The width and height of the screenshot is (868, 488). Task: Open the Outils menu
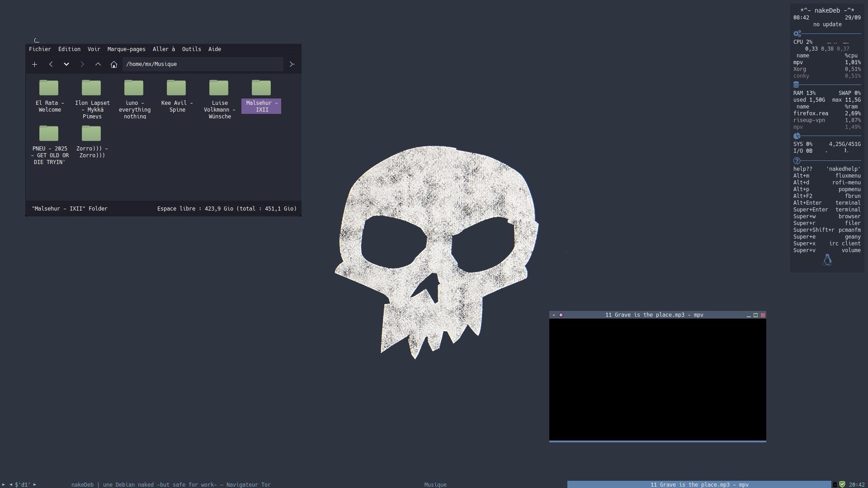pos(191,49)
